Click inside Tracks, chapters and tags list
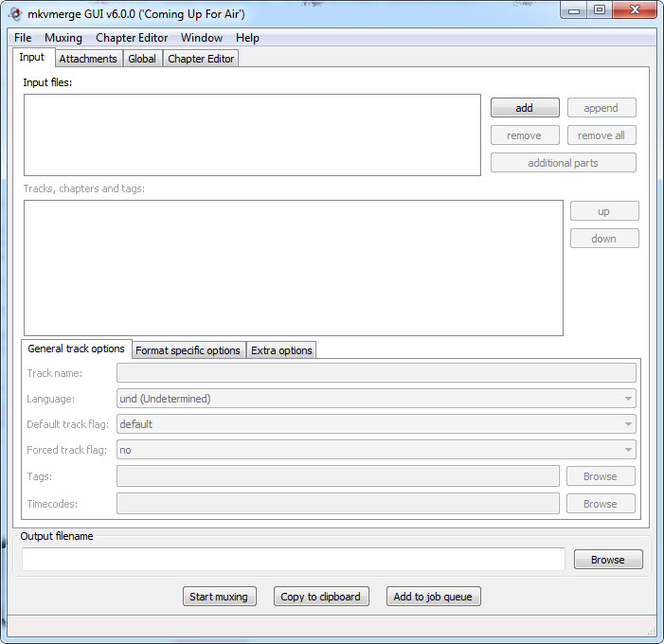The width and height of the screenshot is (664, 644). click(x=294, y=268)
